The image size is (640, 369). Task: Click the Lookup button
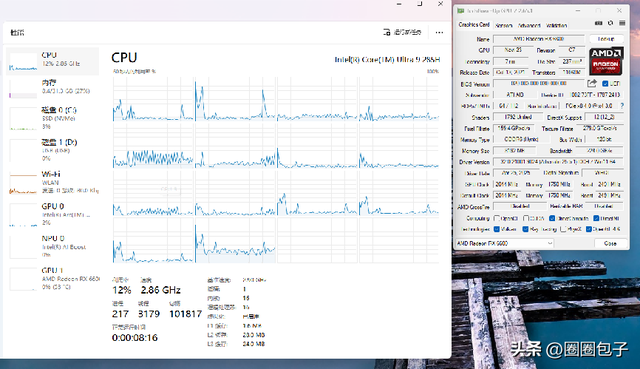[606, 39]
